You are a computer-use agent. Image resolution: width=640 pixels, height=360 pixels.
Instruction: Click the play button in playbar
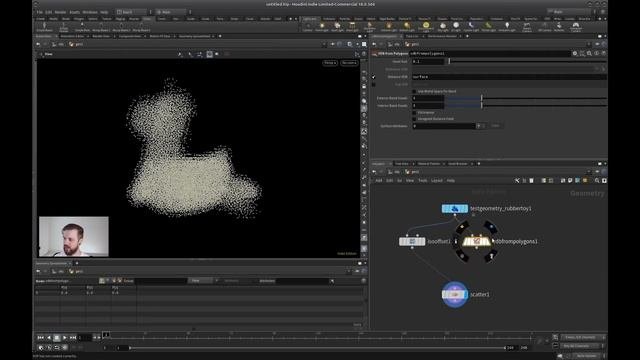tap(64, 338)
